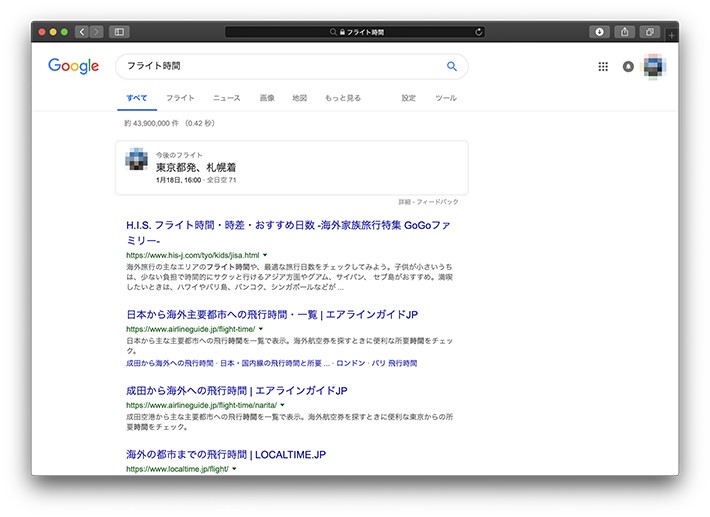Click the Google logo
Image resolution: width=710 pixels, height=517 pixels.
click(73, 66)
